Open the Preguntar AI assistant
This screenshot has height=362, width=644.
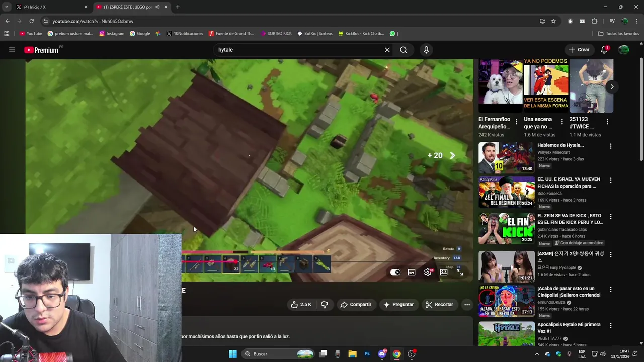(x=398, y=305)
